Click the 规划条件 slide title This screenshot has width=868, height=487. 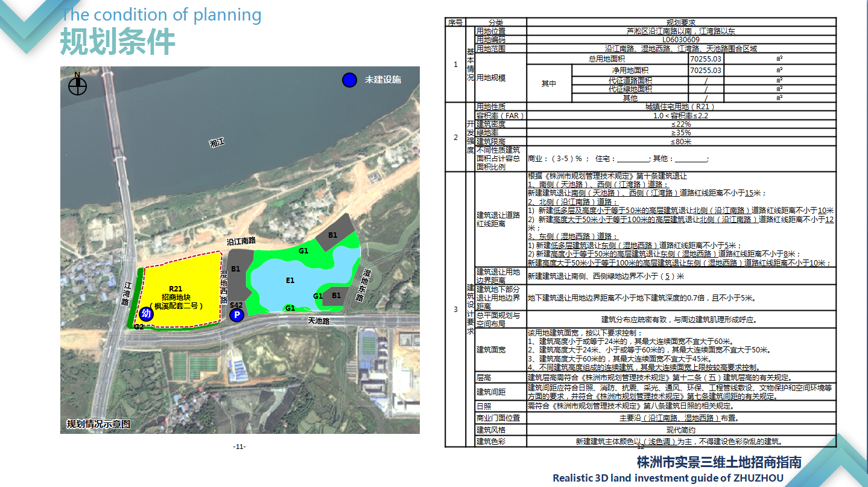point(118,42)
